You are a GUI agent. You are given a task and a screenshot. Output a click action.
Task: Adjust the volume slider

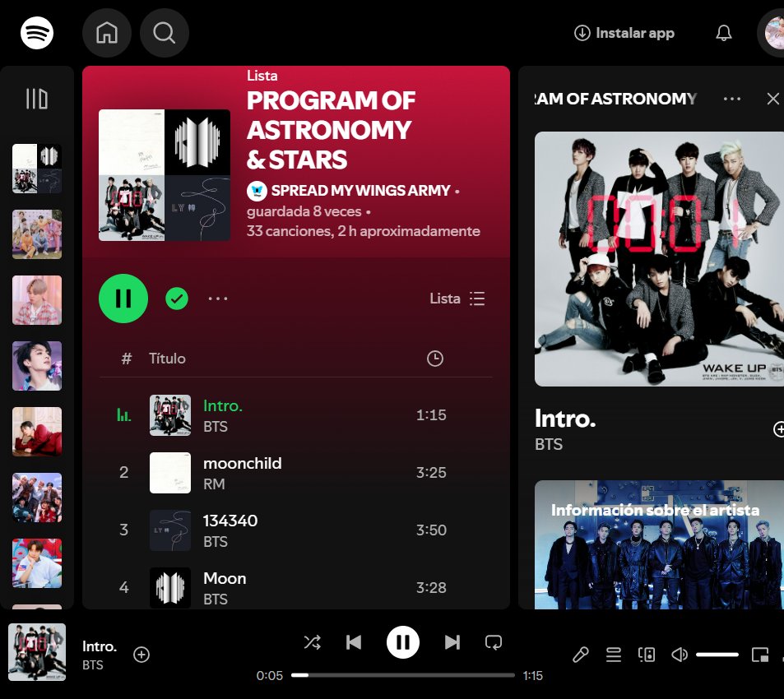click(x=717, y=655)
